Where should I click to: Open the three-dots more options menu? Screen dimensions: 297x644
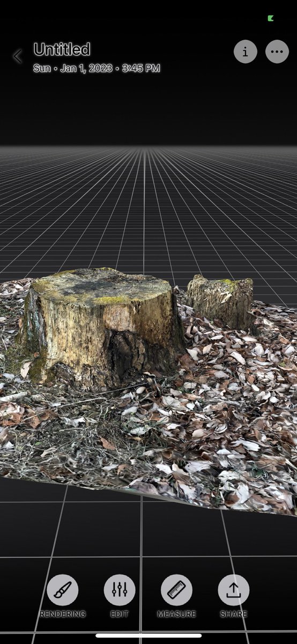277,52
